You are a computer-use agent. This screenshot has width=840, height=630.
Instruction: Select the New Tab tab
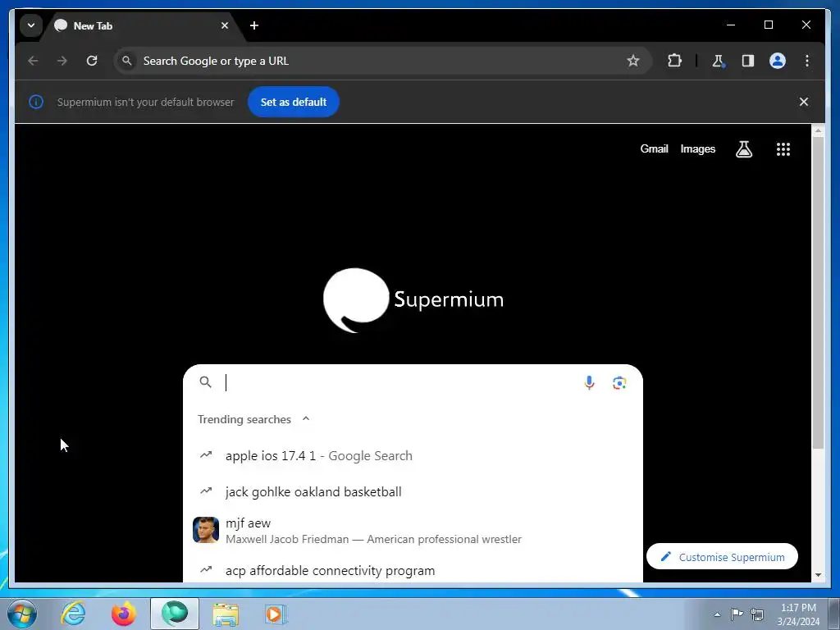coord(141,25)
